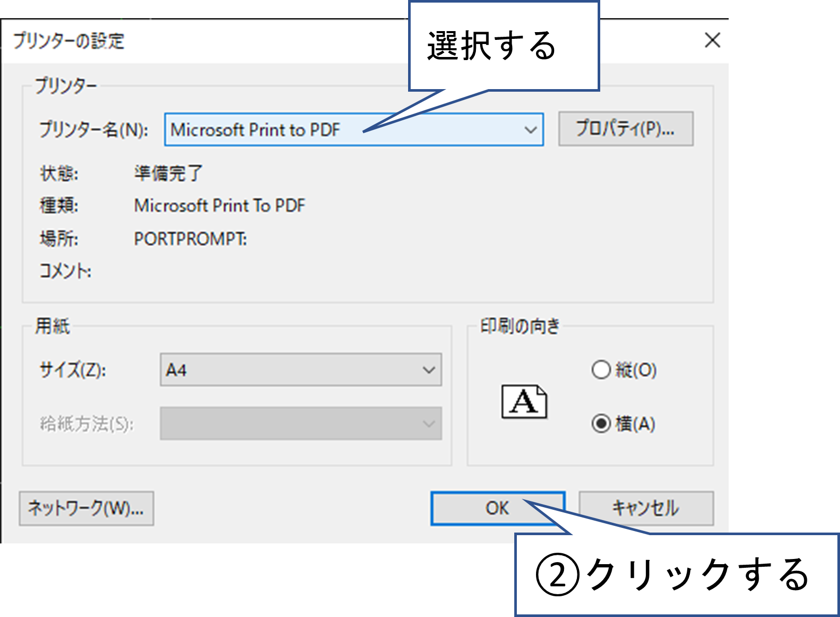Click the status value 準備完了
Screen dimensions: 840x617
[x=168, y=173]
